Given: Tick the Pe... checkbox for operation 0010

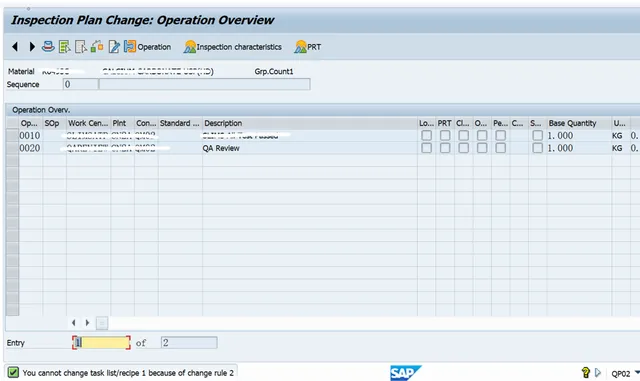Looking at the screenshot, I should click(x=500, y=135).
